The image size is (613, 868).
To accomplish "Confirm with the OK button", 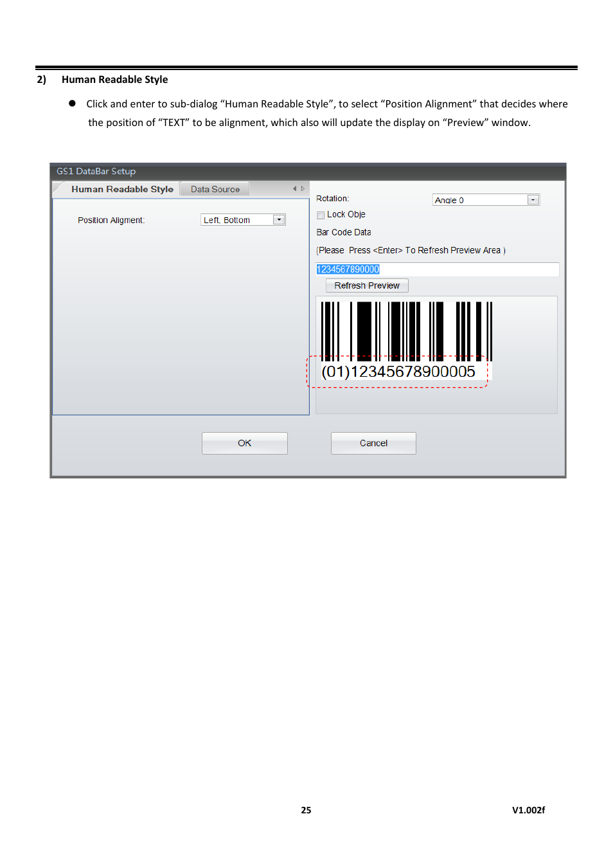I will tap(244, 443).
